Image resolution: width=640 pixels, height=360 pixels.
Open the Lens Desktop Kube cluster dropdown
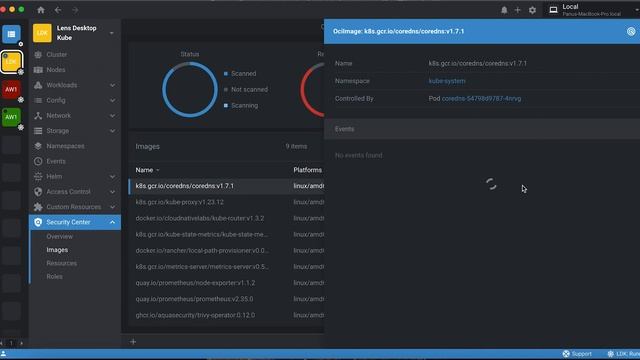[111, 33]
